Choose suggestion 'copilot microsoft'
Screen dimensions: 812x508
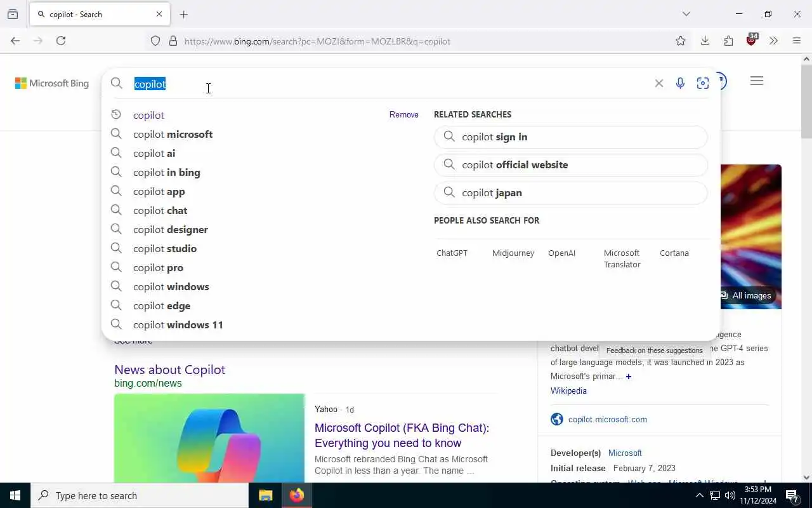click(x=173, y=134)
